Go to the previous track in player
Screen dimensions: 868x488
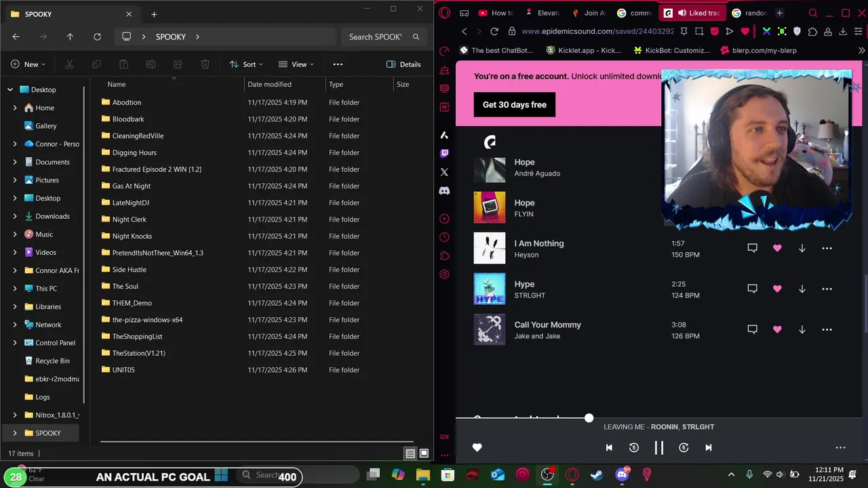click(x=609, y=447)
